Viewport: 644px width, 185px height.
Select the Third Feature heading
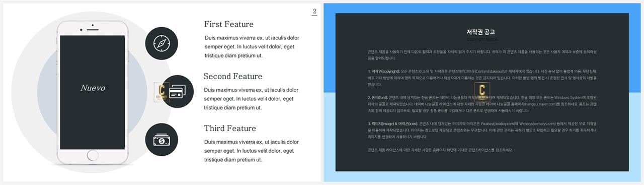click(x=230, y=128)
